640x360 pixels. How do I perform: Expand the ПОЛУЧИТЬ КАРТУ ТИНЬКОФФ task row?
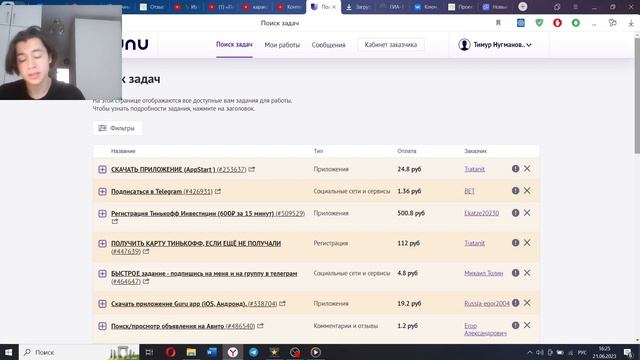coord(102,244)
